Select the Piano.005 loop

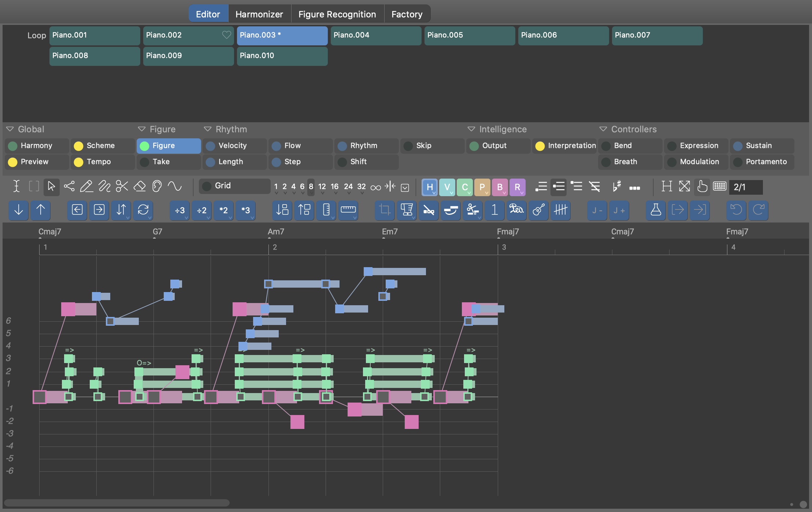470,35
